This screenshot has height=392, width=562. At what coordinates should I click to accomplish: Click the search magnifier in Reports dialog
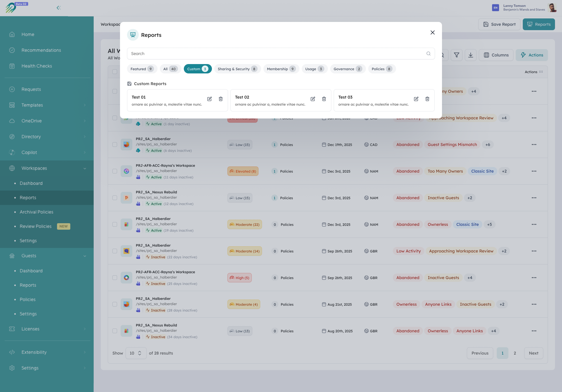429,54
